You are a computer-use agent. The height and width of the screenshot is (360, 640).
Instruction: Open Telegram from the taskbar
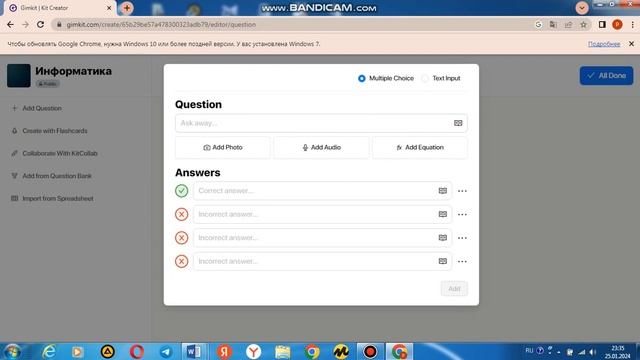(166, 351)
